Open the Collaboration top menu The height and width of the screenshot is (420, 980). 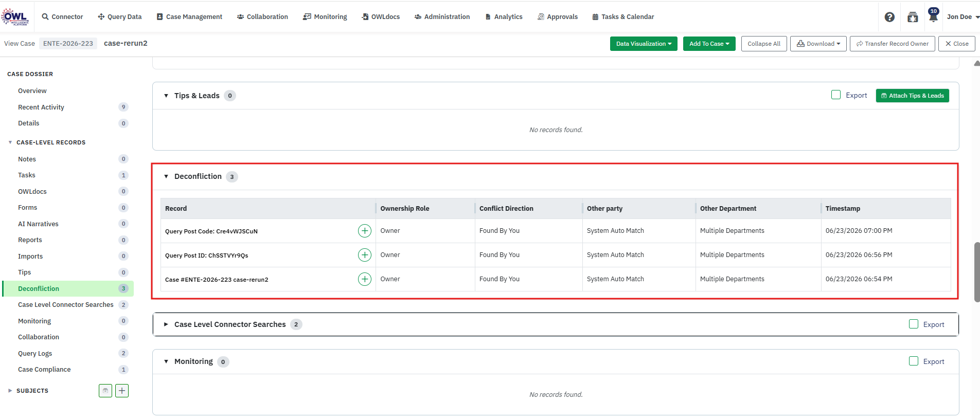tap(262, 17)
